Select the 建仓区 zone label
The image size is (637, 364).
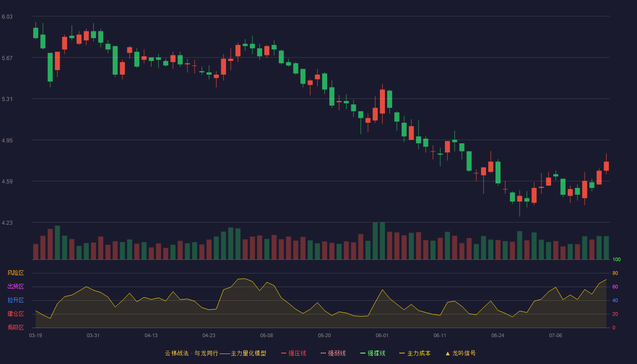point(16,314)
